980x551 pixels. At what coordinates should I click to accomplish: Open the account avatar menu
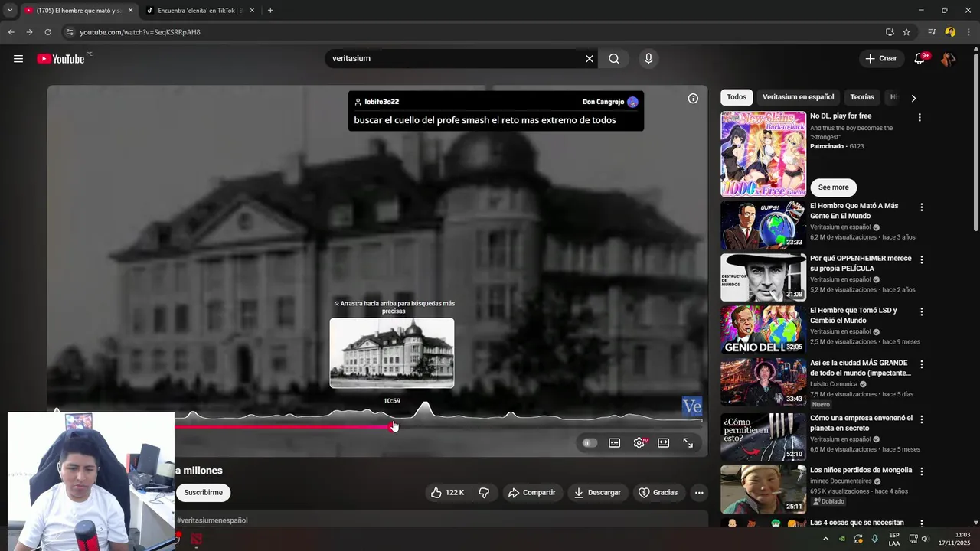(x=948, y=59)
